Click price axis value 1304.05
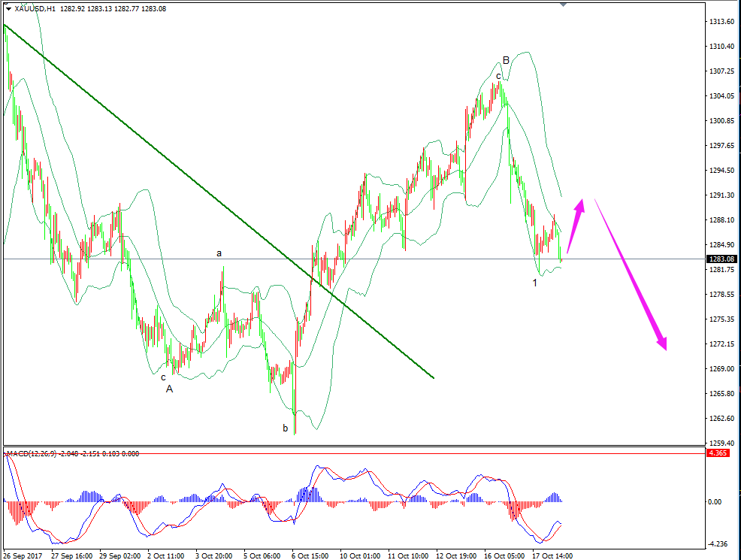The height and width of the screenshot is (560, 741). 721,96
